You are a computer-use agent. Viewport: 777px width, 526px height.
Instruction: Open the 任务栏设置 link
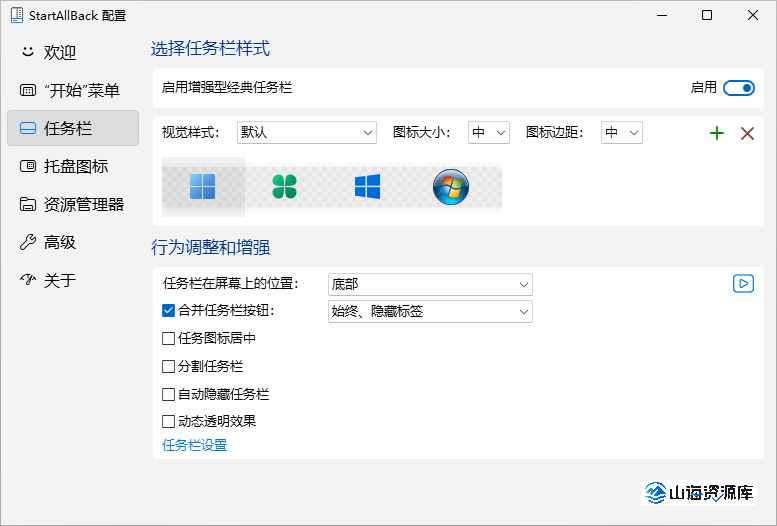point(195,445)
